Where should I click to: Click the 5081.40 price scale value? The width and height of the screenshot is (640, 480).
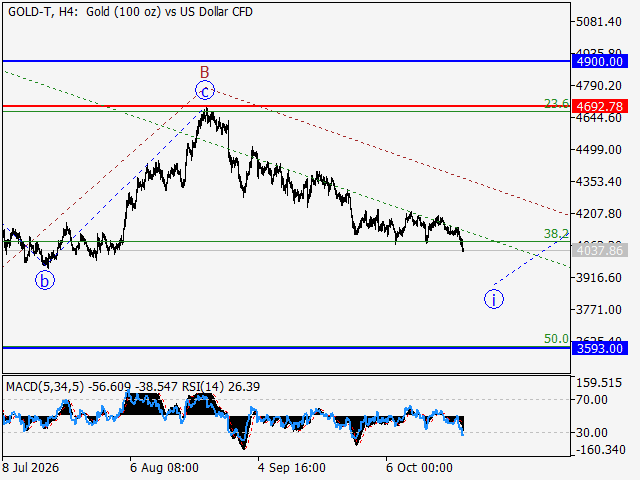(x=599, y=22)
